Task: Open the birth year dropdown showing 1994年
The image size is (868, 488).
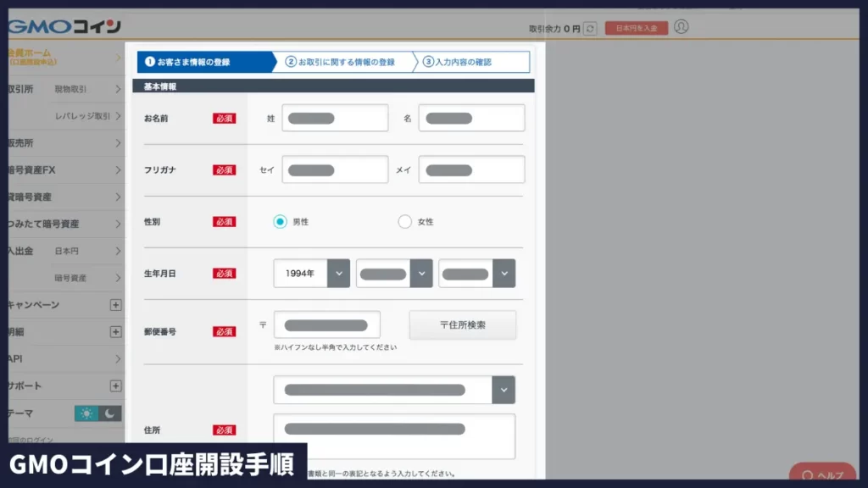Action: tap(312, 274)
